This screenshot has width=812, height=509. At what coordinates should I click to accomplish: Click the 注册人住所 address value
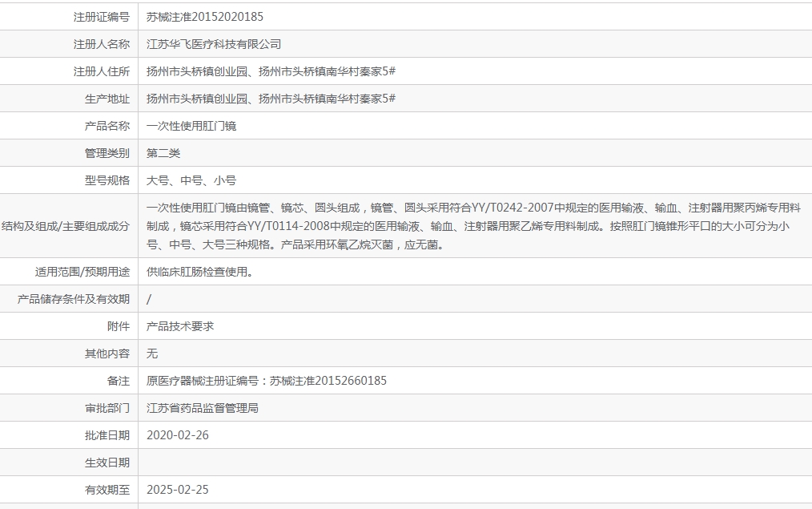point(271,71)
